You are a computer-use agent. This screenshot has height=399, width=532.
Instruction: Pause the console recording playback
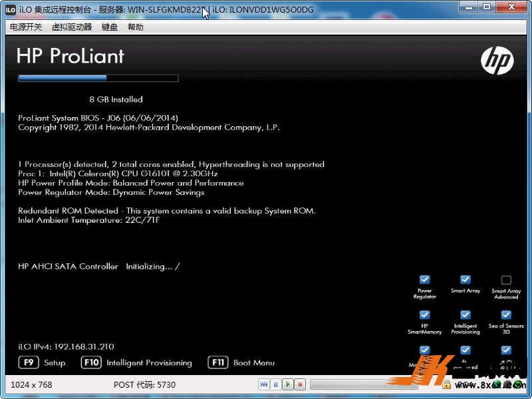[x=275, y=384]
